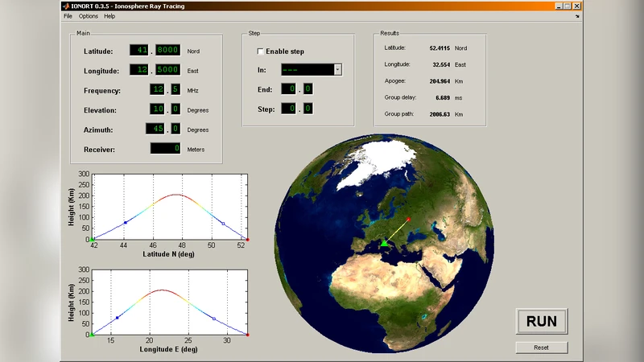Click red landing marker on Latitude plot
This screenshot has height=362, width=644.
point(247,240)
